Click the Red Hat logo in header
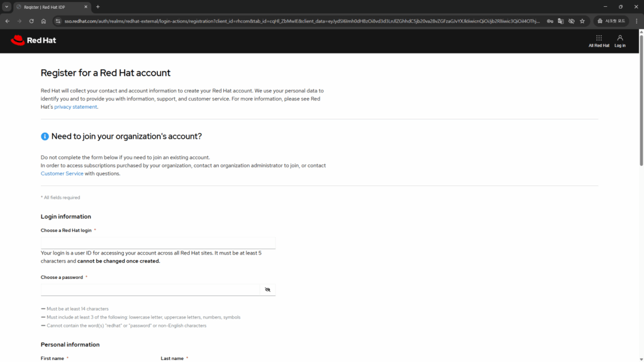644x362 pixels. tap(27, 41)
